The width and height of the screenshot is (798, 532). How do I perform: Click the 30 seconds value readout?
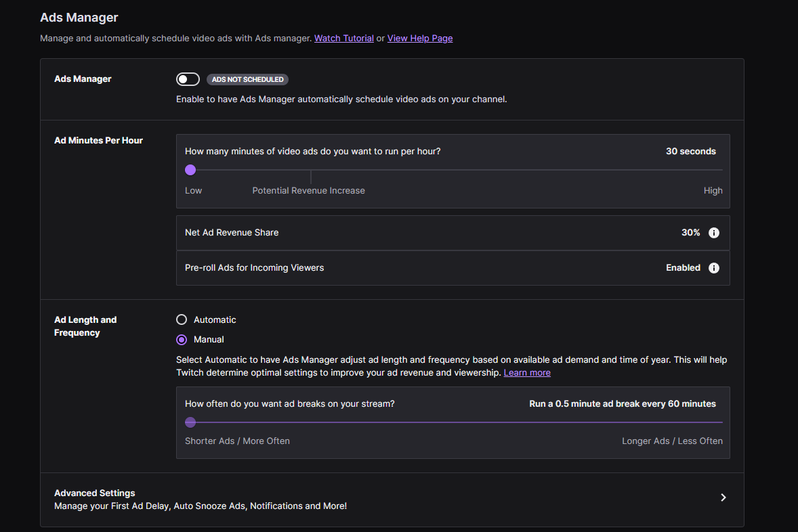tap(690, 152)
